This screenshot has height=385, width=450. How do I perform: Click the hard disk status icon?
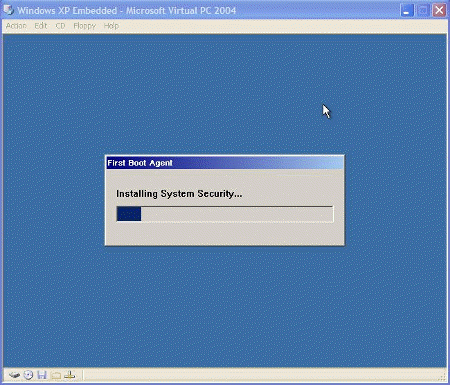click(14, 375)
